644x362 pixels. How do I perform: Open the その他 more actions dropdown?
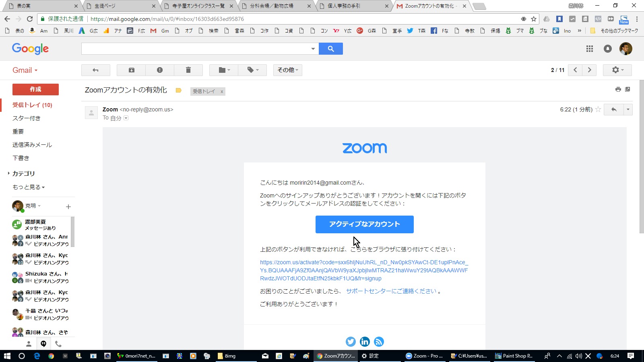tap(288, 70)
